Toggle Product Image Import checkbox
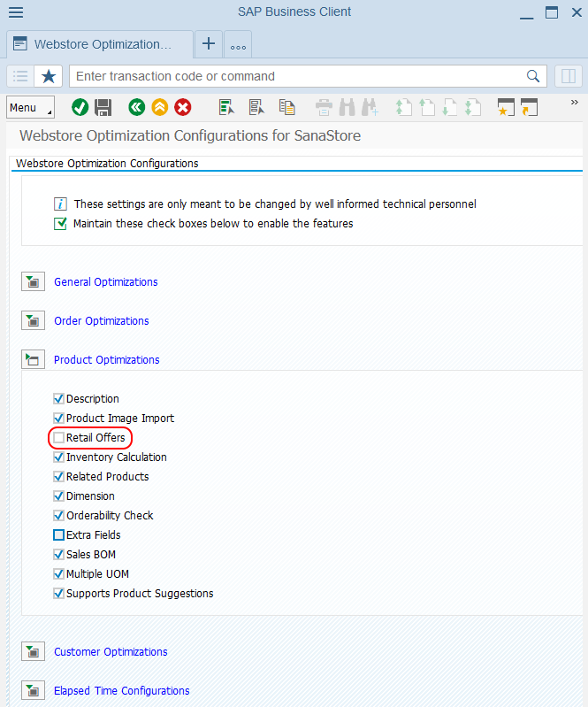The image size is (588, 707). (58, 418)
